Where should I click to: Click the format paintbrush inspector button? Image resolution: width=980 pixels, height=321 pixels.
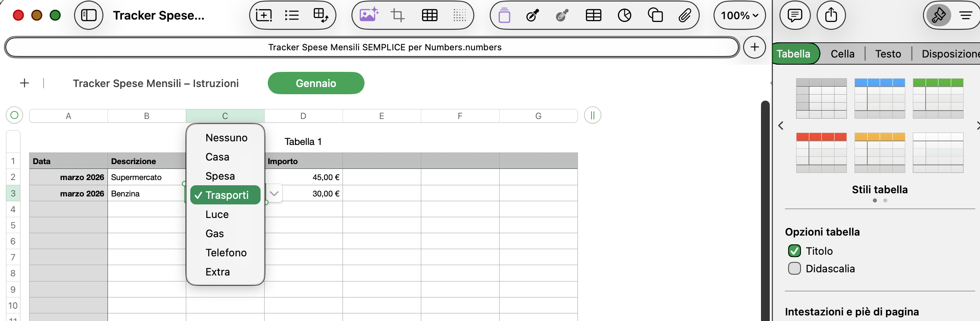(938, 16)
